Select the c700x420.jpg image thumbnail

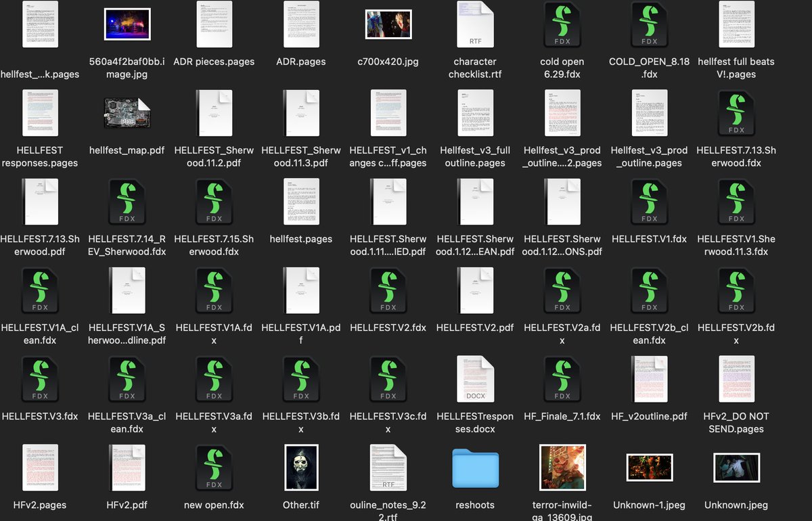point(388,24)
